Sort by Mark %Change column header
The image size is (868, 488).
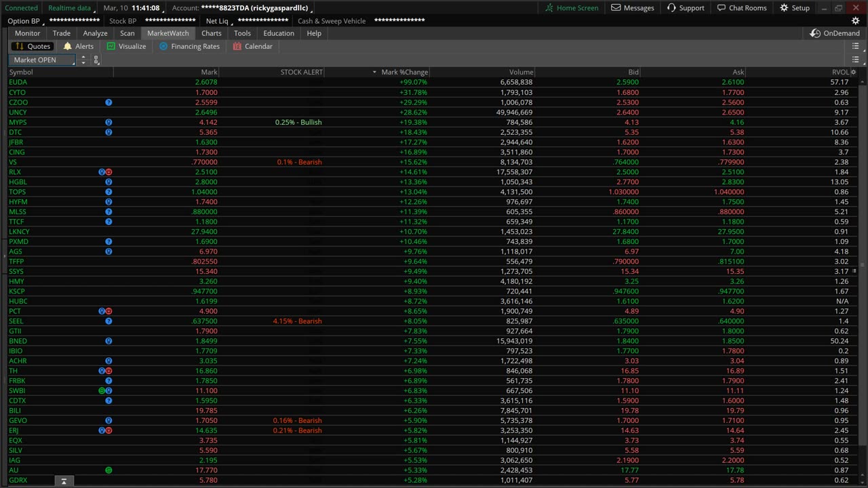click(x=377, y=72)
